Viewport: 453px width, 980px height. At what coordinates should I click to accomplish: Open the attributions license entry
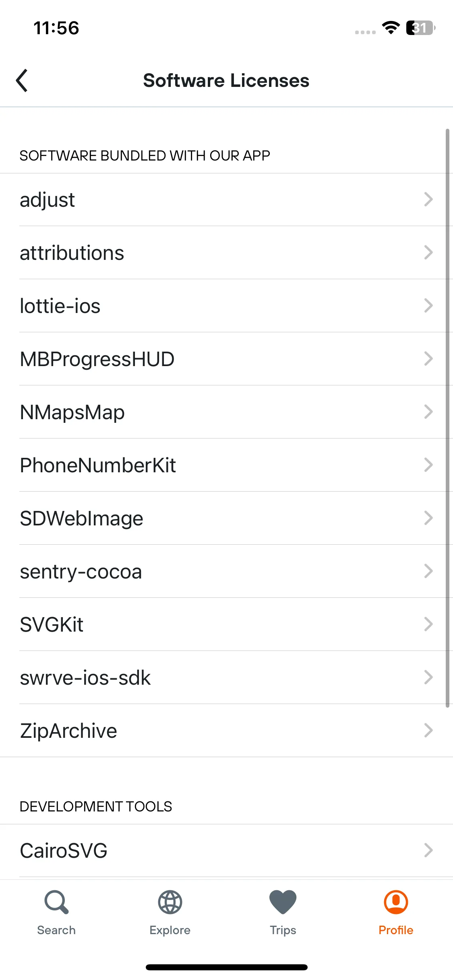226,253
